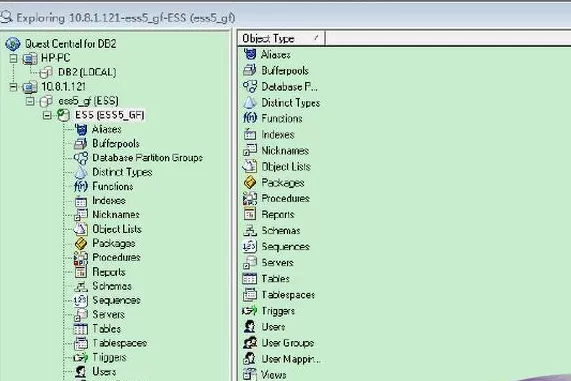Open Nicknames in the Object Type list
Viewport: 571px width, 381px height.
point(285,150)
